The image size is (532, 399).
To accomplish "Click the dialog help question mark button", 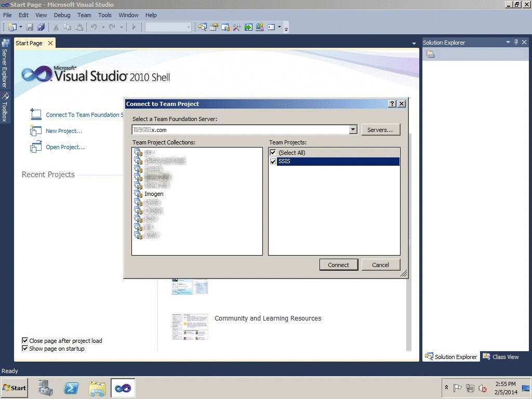I will pos(392,104).
